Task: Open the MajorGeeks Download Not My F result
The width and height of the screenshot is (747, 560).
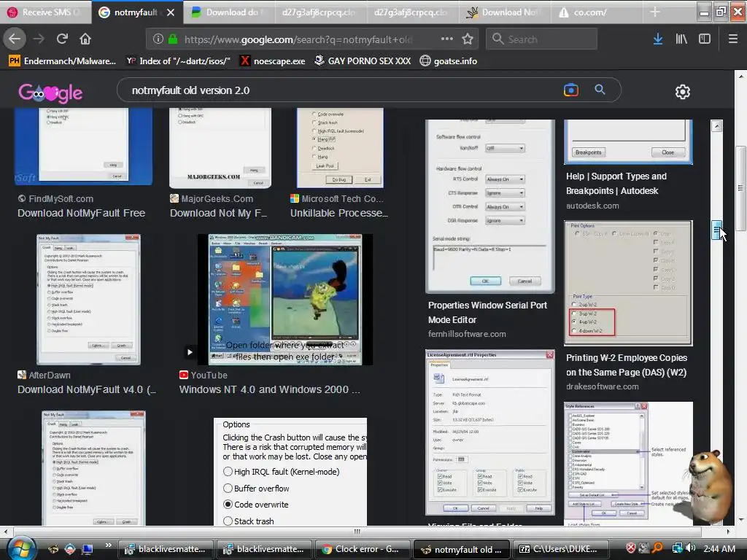Action: pyautogui.click(x=219, y=214)
